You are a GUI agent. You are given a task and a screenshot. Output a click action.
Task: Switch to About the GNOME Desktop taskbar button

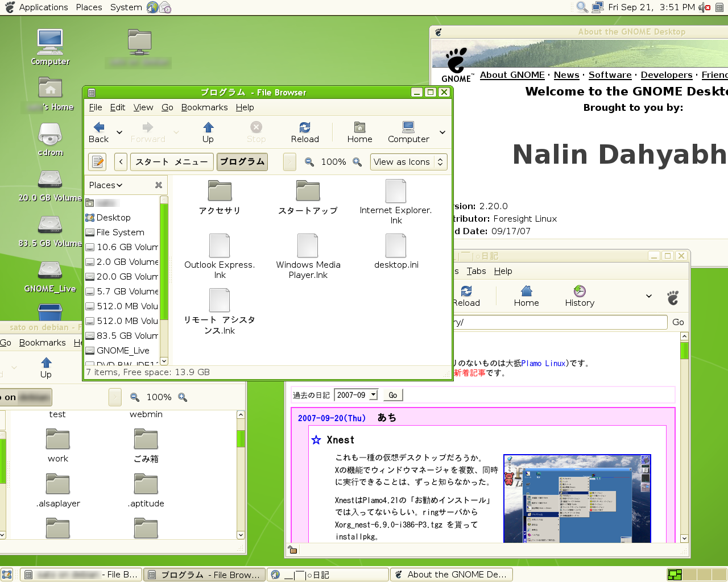click(x=452, y=575)
